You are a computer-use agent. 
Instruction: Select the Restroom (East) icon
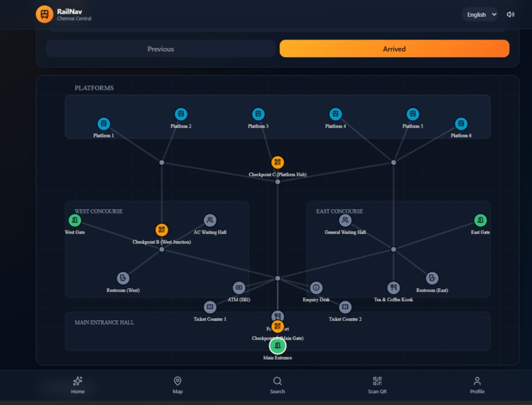[x=432, y=278]
